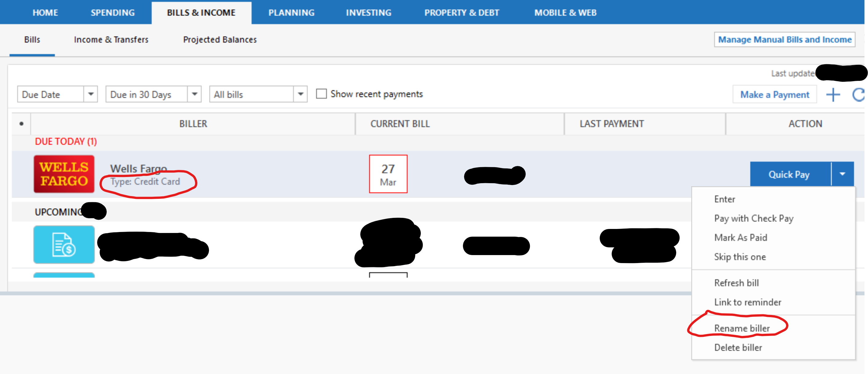Image resolution: width=868 pixels, height=374 pixels.
Task: Click the refresh icon beside plus
Action: (x=859, y=95)
